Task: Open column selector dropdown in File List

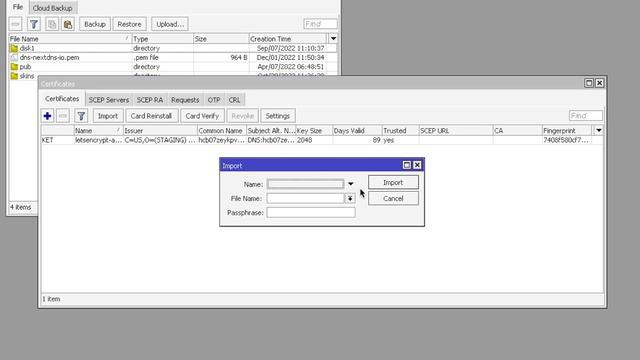Action: 333,38
